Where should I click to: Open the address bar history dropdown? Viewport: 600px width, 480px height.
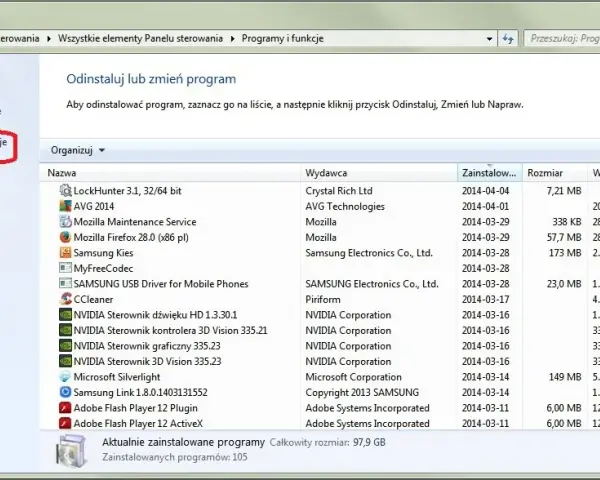(x=489, y=39)
